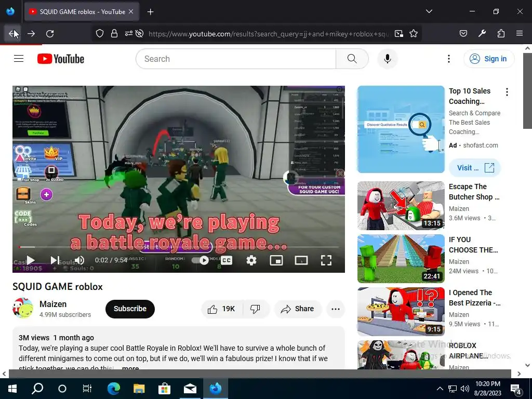Launch Microsoft Edge from the taskbar
532x399 pixels.
pos(114,389)
